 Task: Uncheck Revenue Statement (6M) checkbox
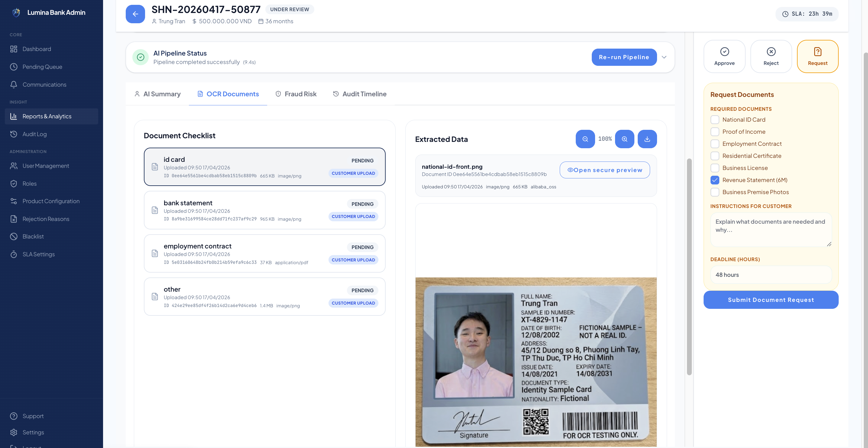pos(715,180)
